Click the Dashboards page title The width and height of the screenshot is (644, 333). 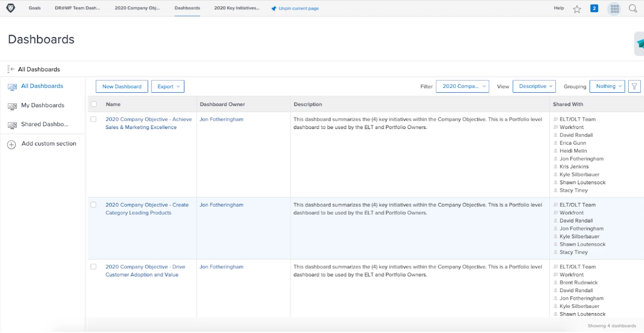coord(41,40)
